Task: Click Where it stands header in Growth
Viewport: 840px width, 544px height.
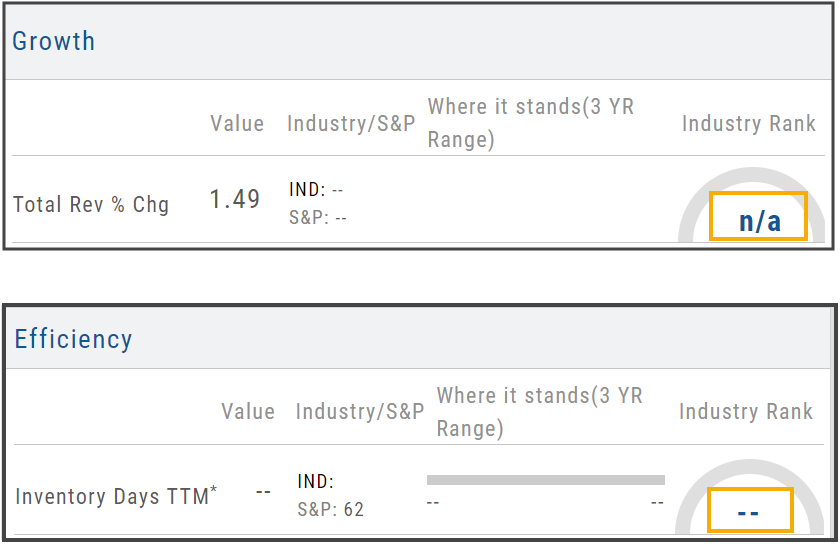Action: tap(530, 123)
